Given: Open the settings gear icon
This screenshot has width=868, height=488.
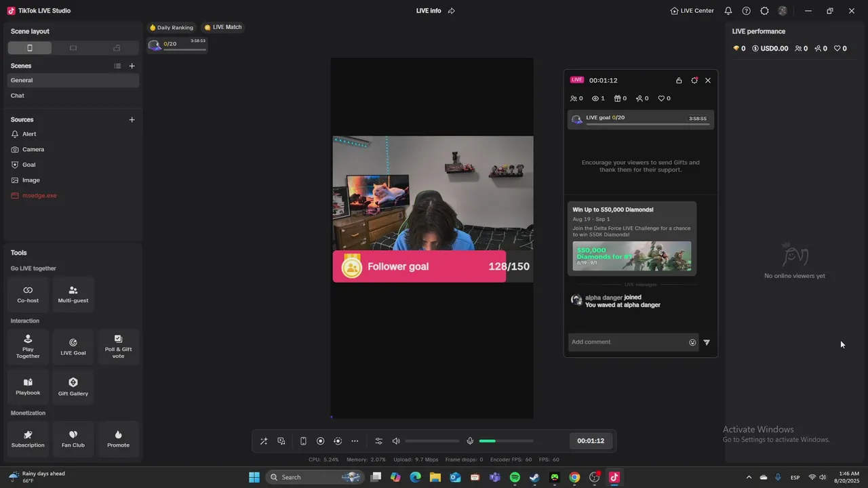Looking at the screenshot, I should click(x=765, y=11).
